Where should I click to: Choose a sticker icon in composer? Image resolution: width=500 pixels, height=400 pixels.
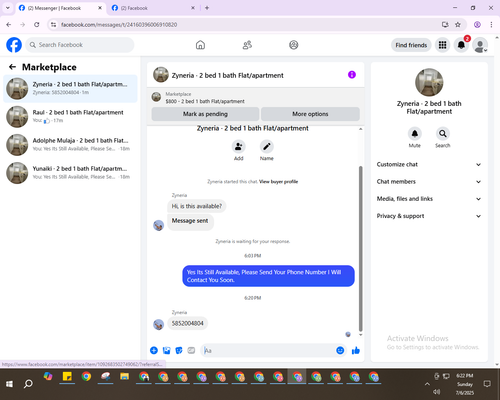tap(179, 350)
